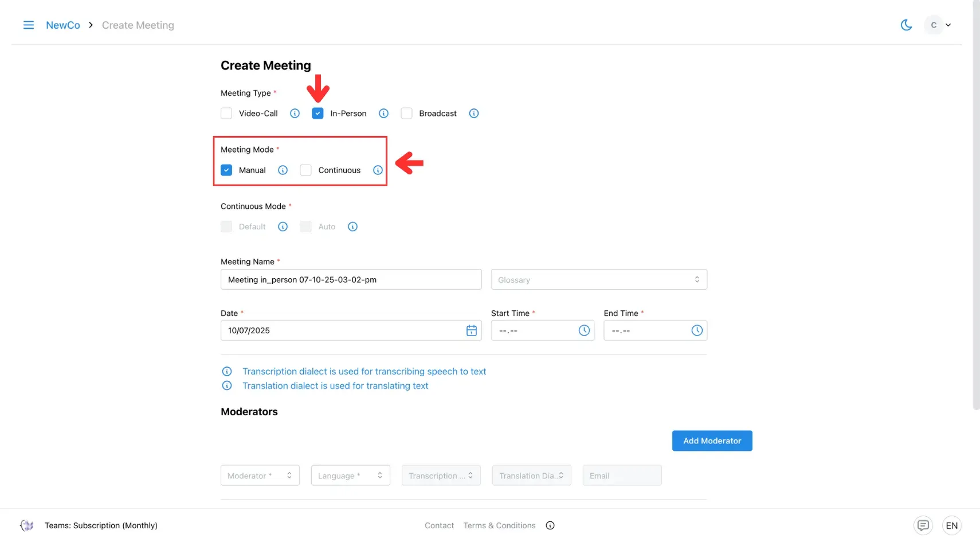The height and width of the screenshot is (542, 980).
Task: Open the feedback chat icon bottom right
Action: point(923,525)
